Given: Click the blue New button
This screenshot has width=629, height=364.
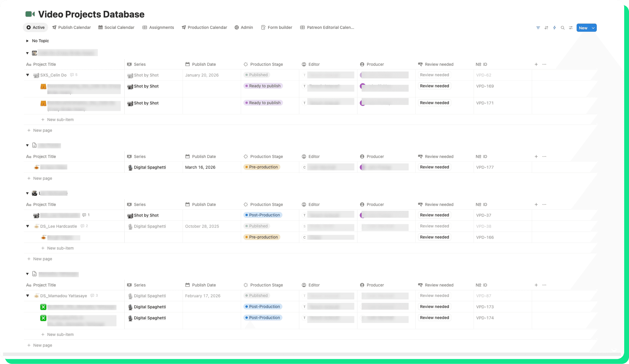Looking at the screenshot, I should [583, 28].
